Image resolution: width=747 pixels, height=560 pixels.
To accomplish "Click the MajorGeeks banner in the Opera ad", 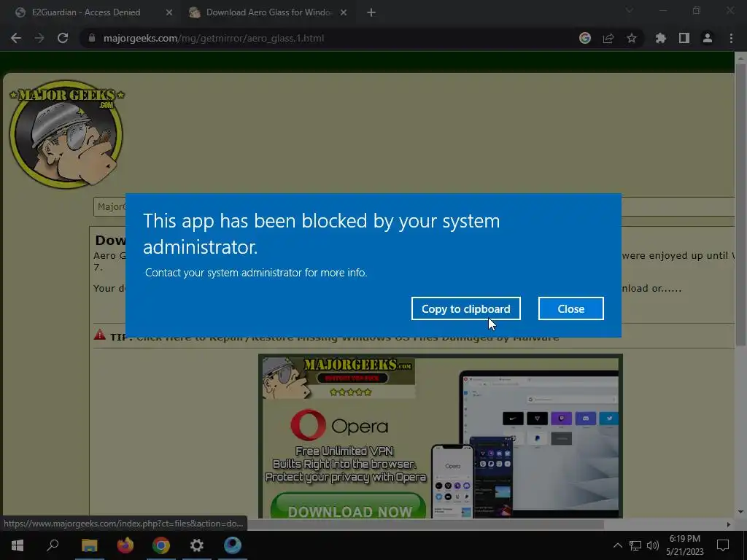I will [x=338, y=378].
